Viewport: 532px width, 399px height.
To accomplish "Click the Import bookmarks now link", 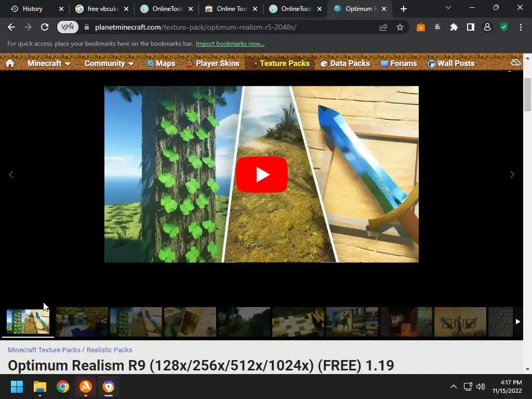I will point(230,44).
